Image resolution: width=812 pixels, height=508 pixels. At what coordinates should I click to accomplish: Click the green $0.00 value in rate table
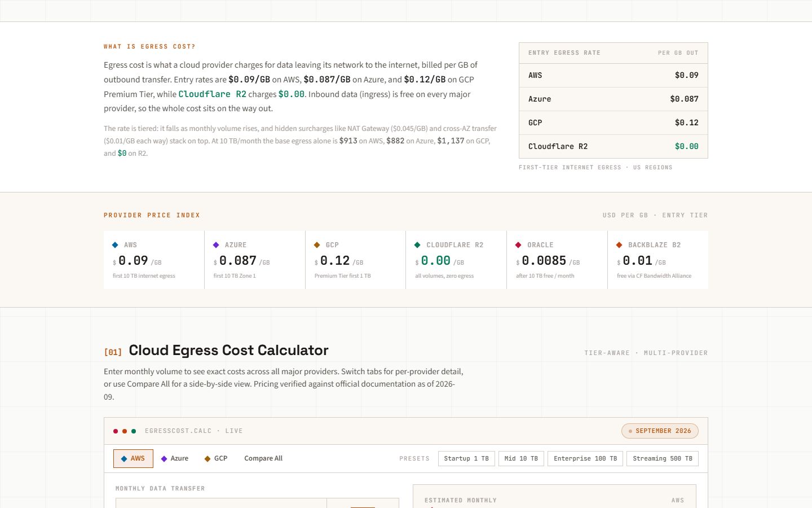(x=686, y=147)
